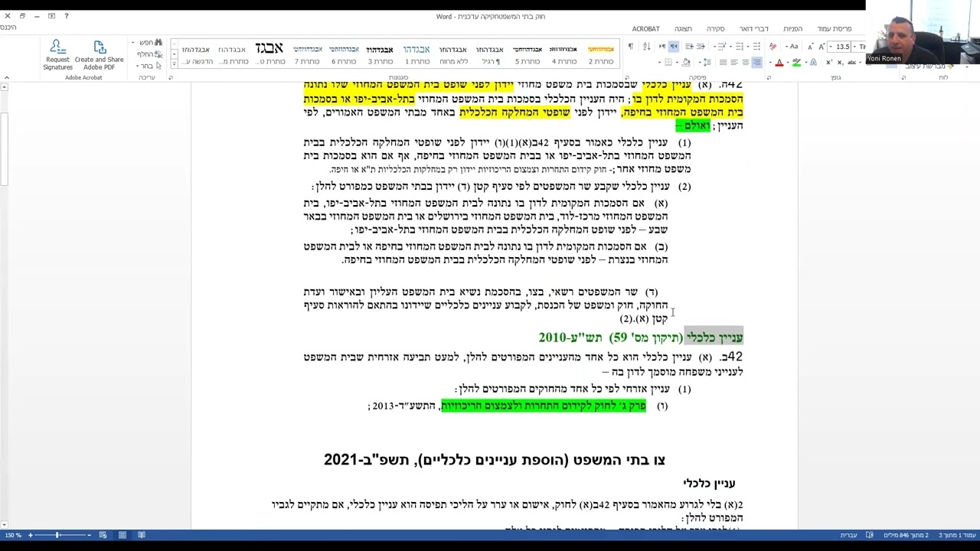Click the Request Signatures button
This screenshot has height=551, width=980.
point(57,55)
